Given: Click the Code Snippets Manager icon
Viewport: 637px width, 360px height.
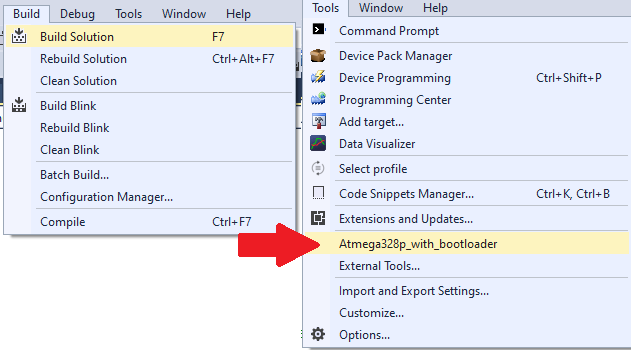Looking at the screenshot, I should 318,193.
